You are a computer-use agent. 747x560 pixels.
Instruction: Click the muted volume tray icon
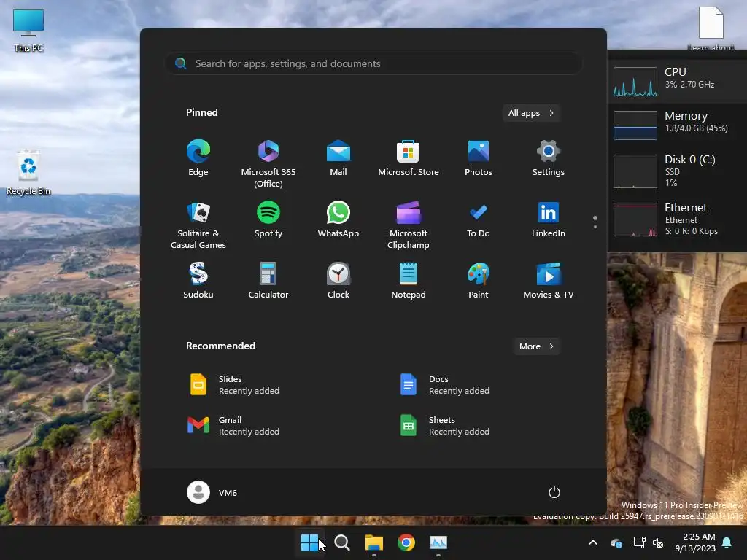pos(659,542)
